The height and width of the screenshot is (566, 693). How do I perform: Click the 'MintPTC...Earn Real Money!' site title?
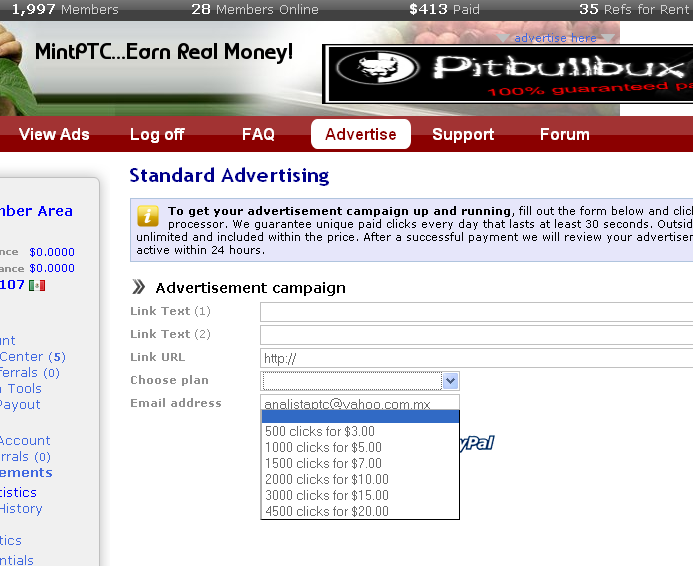pos(164,52)
